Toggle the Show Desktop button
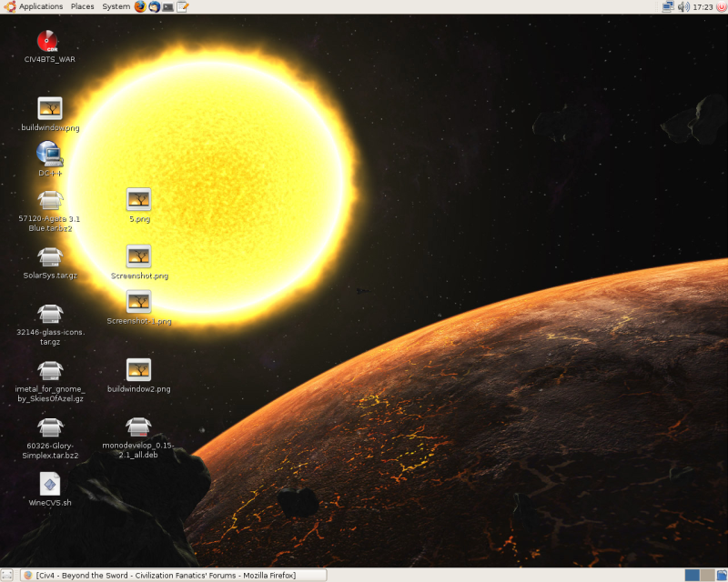This screenshot has height=582, width=728. coord(7,575)
